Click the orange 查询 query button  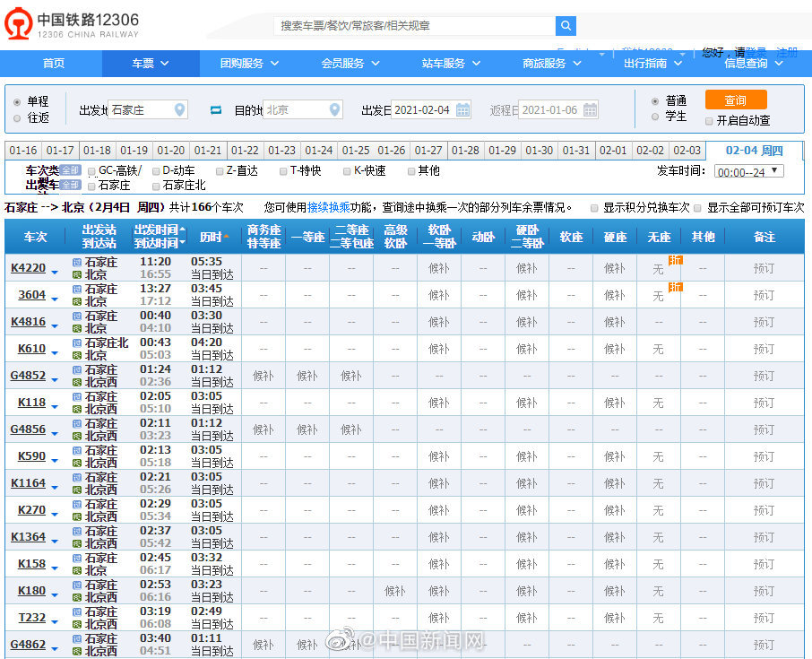pos(735,100)
